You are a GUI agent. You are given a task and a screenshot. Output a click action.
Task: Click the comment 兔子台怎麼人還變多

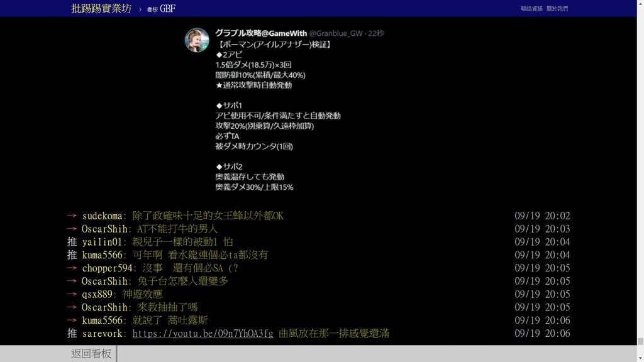(182, 281)
